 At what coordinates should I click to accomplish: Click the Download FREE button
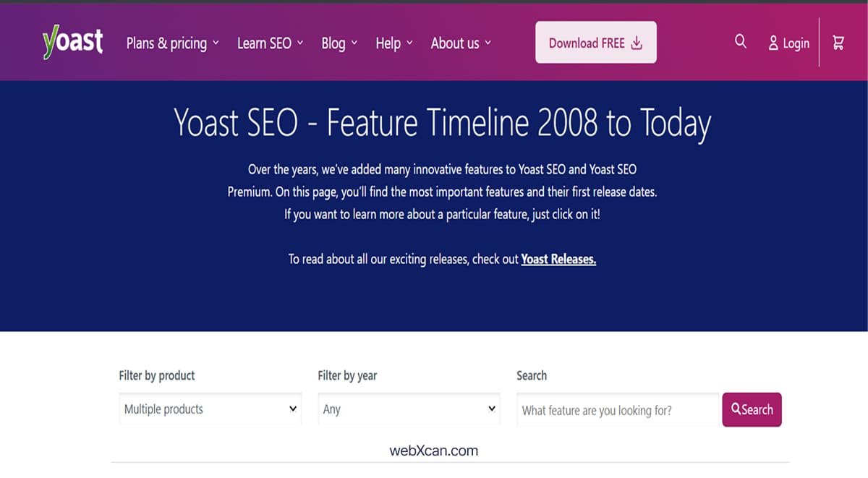click(596, 43)
